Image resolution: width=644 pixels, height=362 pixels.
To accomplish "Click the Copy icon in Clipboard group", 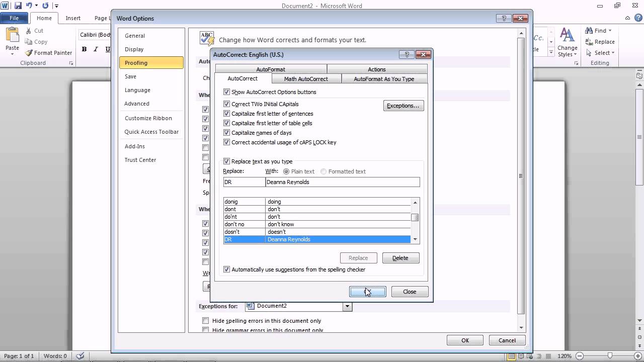I will (27, 42).
